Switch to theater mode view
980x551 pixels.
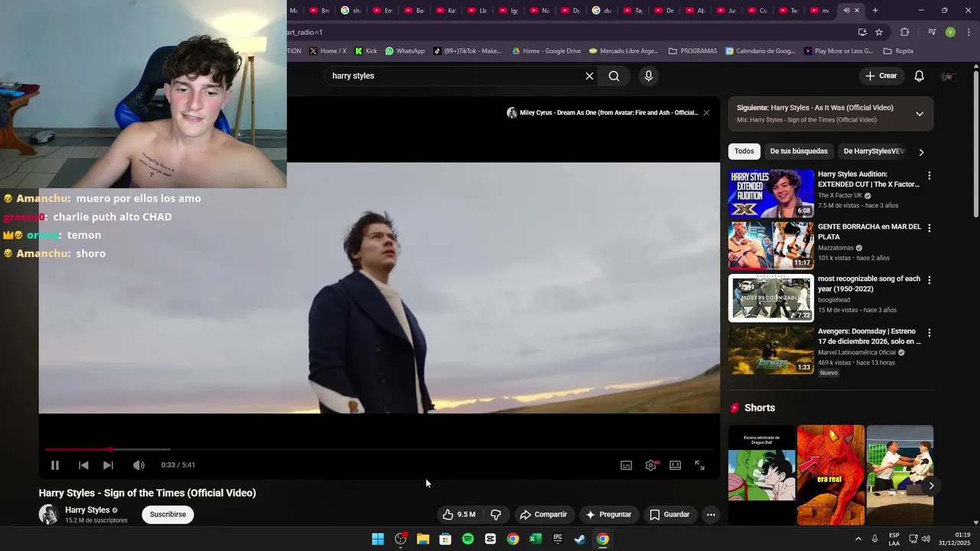(675, 465)
